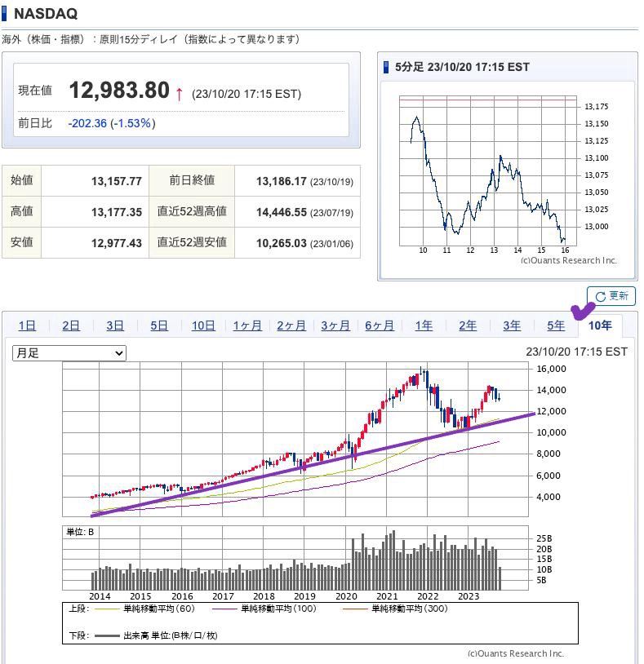644x664 pixels.
Task: Click the 前日比 change -202.36 (-1.53%)
Action: coord(112,123)
